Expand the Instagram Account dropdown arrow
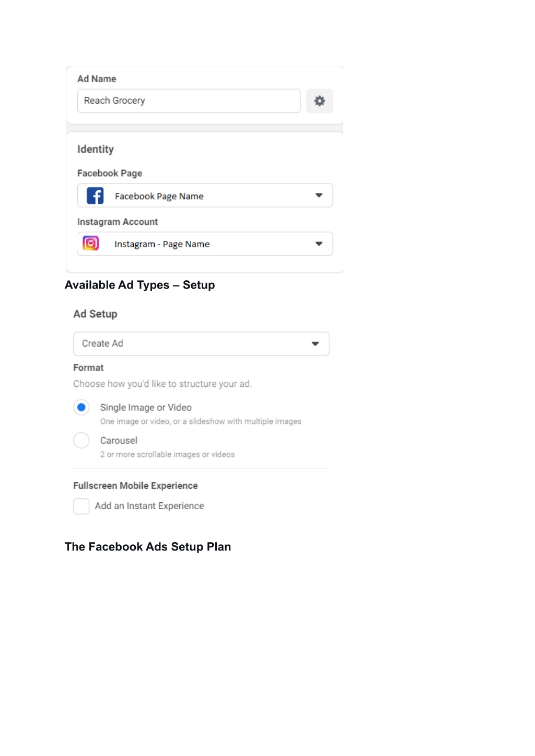Image resolution: width=535 pixels, height=756 pixels. [x=319, y=244]
